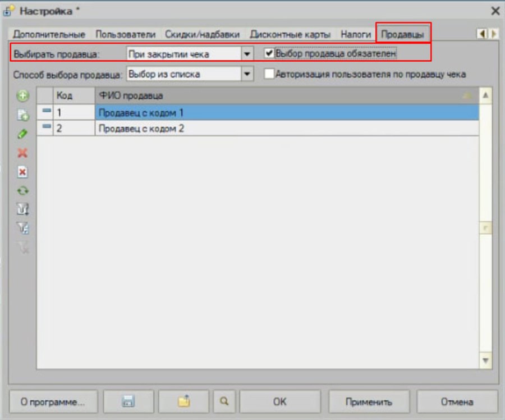Select the row 'Продавец с кодом 2'
Screen dimensions: 505x420
258,128
